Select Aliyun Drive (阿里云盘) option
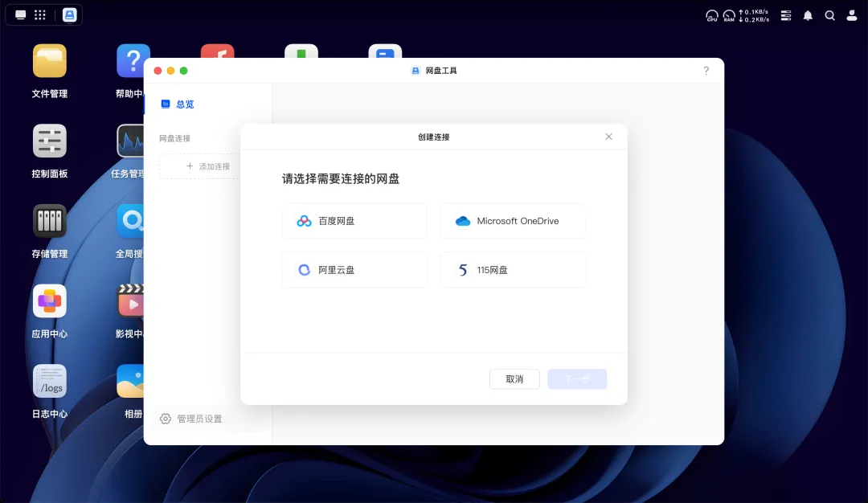868x503 pixels. (x=354, y=270)
